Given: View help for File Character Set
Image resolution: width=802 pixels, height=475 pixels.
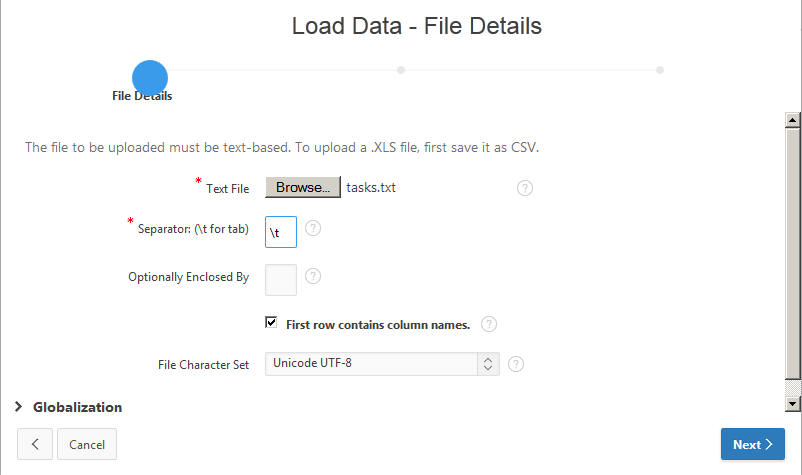Looking at the screenshot, I should [516, 364].
